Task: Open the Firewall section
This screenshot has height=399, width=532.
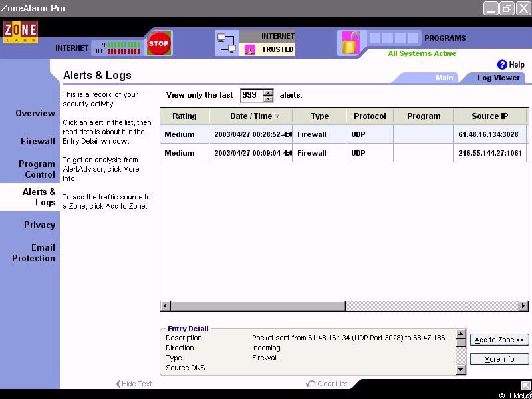Action: (x=38, y=141)
